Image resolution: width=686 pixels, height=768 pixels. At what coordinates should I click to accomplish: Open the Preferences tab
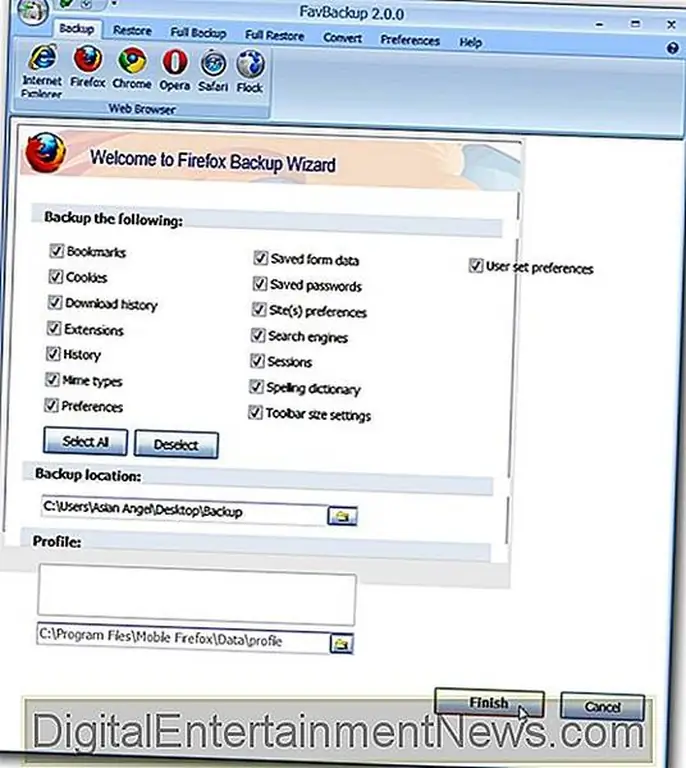coord(410,40)
